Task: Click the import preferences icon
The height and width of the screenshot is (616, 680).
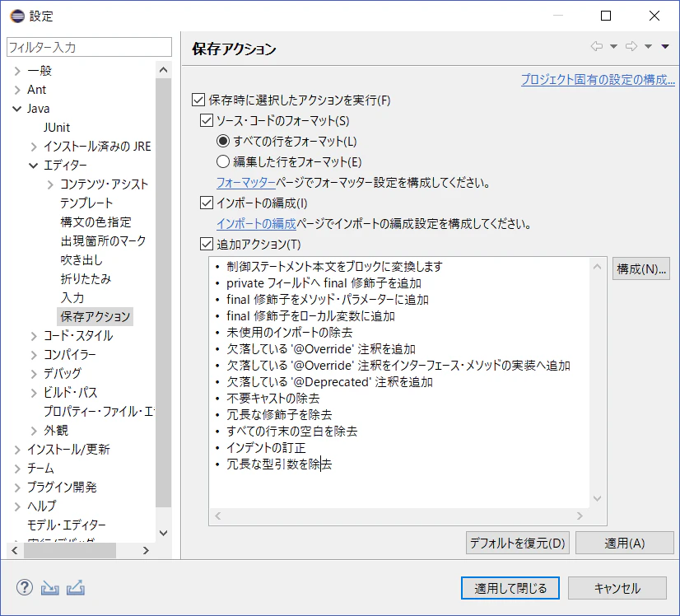Action: coord(50,588)
